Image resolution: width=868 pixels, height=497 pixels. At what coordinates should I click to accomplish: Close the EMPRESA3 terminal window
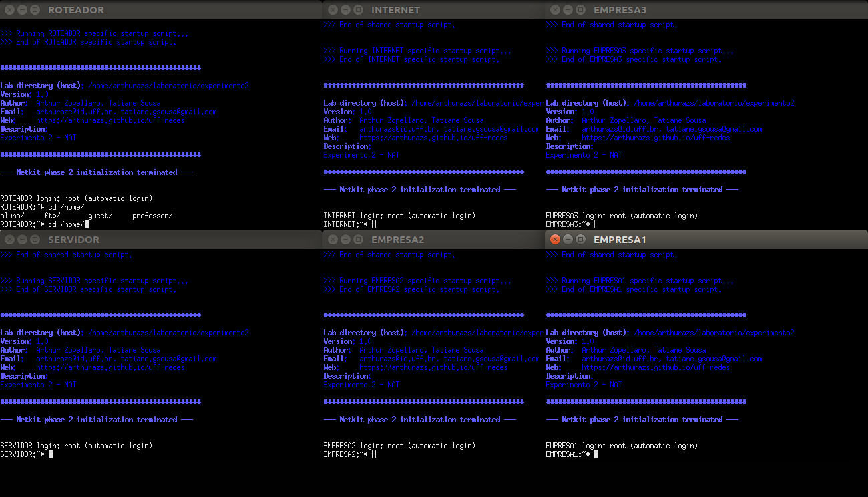pyautogui.click(x=555, y=10)
